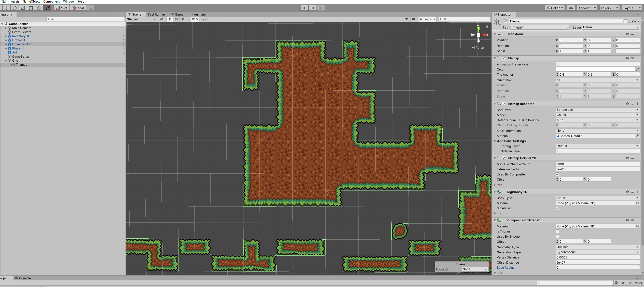This screenshot has height=287, width=644.
Task: Toggle scene lighting bulb icon
Action: 170,19
